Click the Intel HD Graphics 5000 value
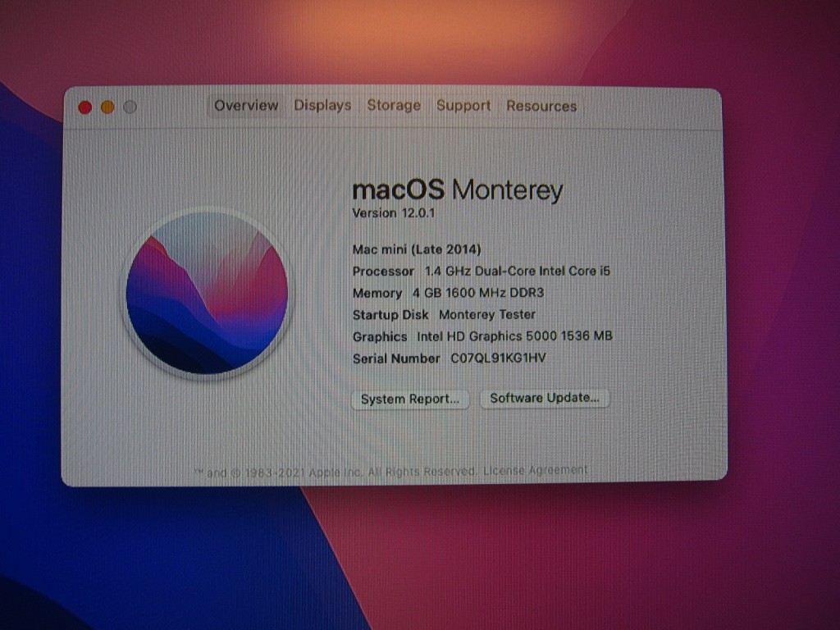 tap(514, 336)
